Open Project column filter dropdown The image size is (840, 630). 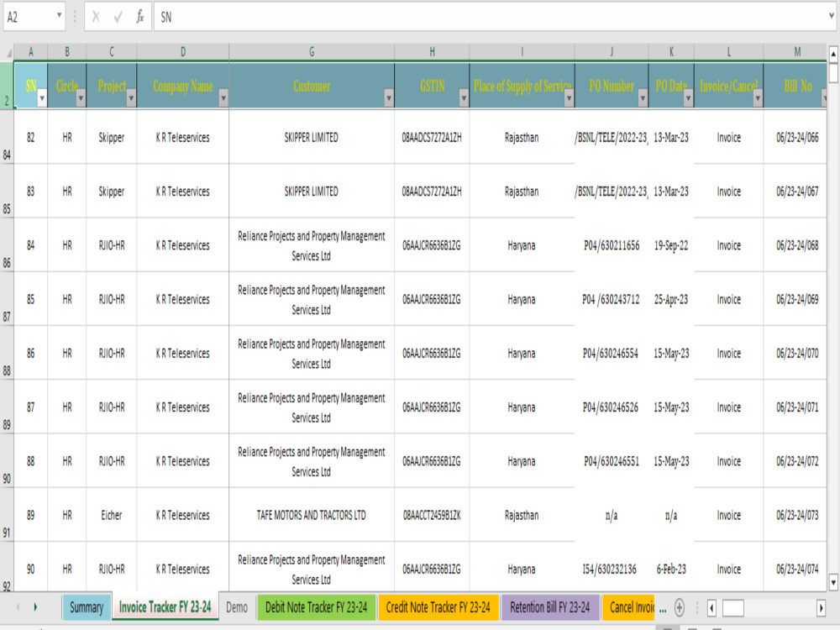point(131,98)
